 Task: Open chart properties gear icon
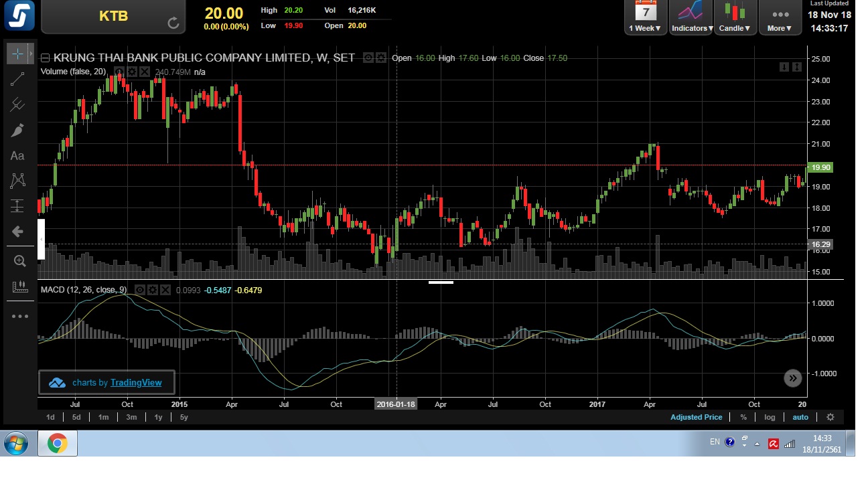pyautogui.click(x=830, y=417)
